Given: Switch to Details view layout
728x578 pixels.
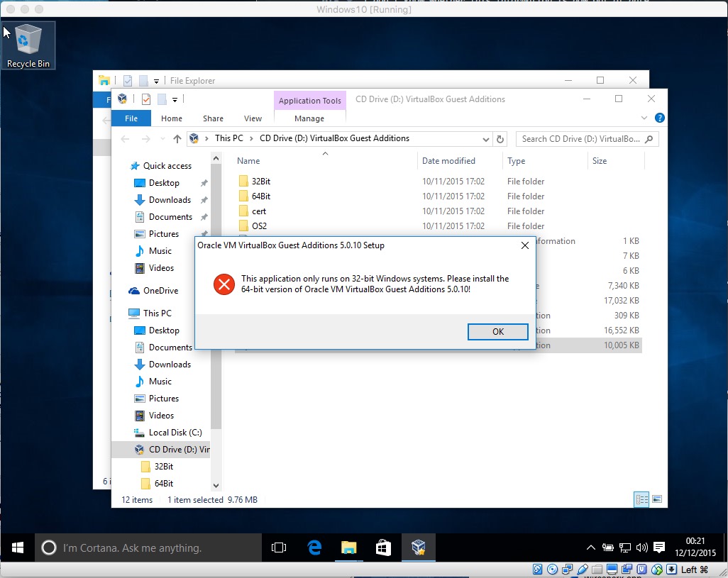Looking at the screenshot, I should [641, 499].
